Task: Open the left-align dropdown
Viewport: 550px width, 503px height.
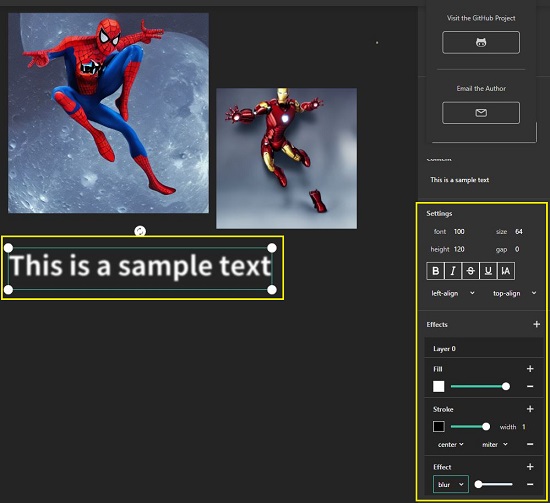Action: (x=453, y=293)
